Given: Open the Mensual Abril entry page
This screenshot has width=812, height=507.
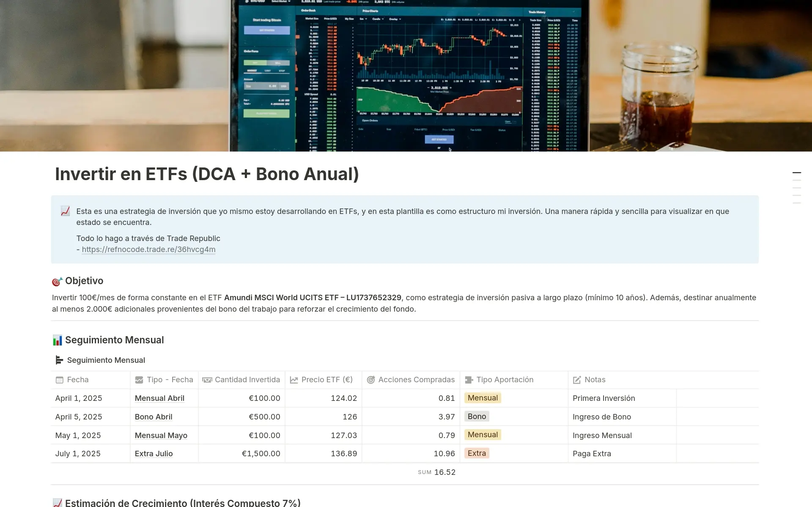Looking at the screenshot, I should point(159,398).
